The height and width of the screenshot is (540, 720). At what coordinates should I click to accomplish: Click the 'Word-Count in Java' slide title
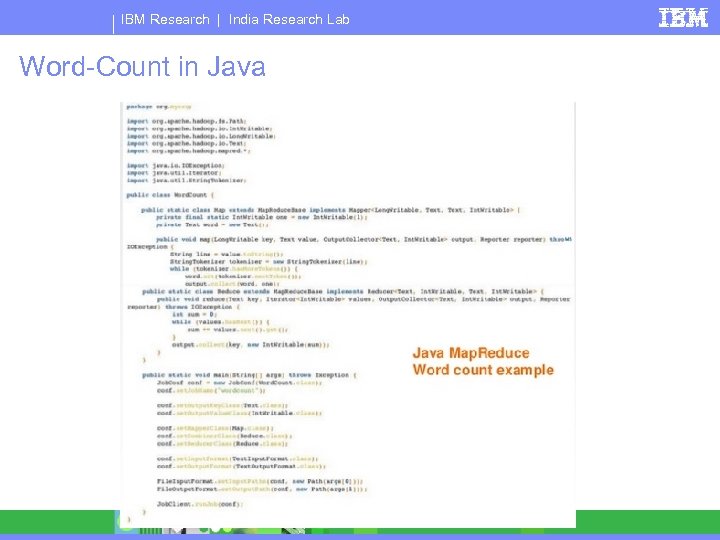142,66
